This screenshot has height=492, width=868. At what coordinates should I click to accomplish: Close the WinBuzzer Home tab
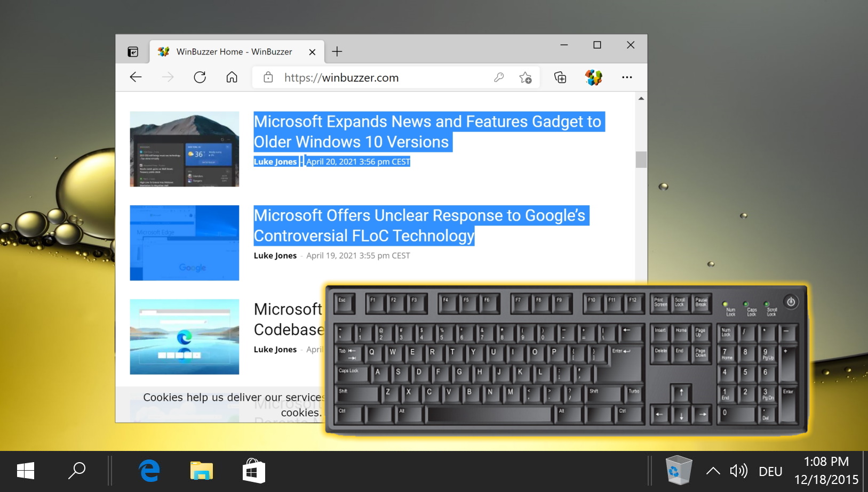pyautogui.click(x=312, y=52)
